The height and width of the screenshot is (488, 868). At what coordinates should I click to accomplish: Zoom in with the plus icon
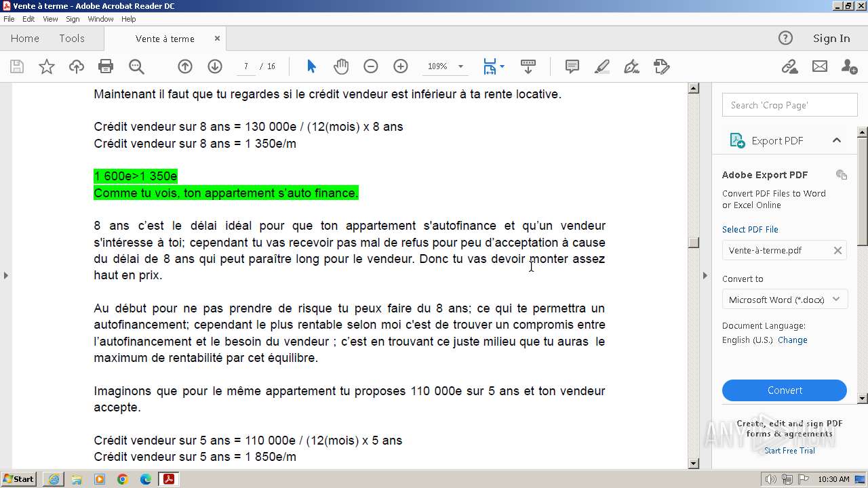(401, 66)
